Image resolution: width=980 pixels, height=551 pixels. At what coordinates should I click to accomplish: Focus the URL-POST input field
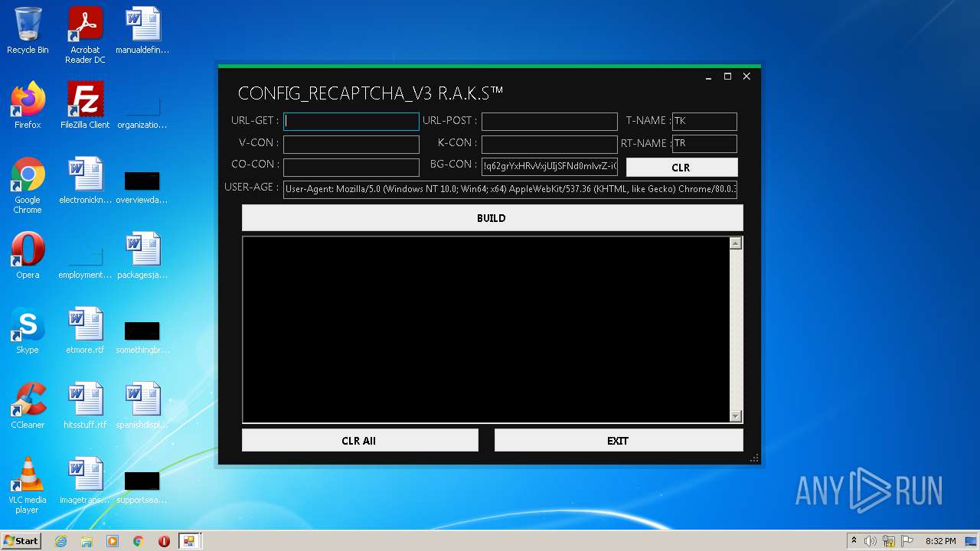pyautogui.click(x=549, y=121)
